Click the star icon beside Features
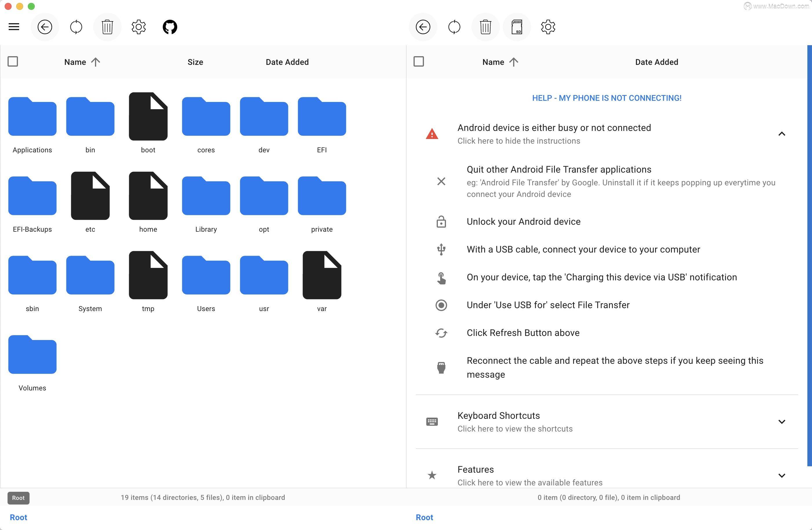This screenshot has height=530, width=812. (x=432, y=475)
